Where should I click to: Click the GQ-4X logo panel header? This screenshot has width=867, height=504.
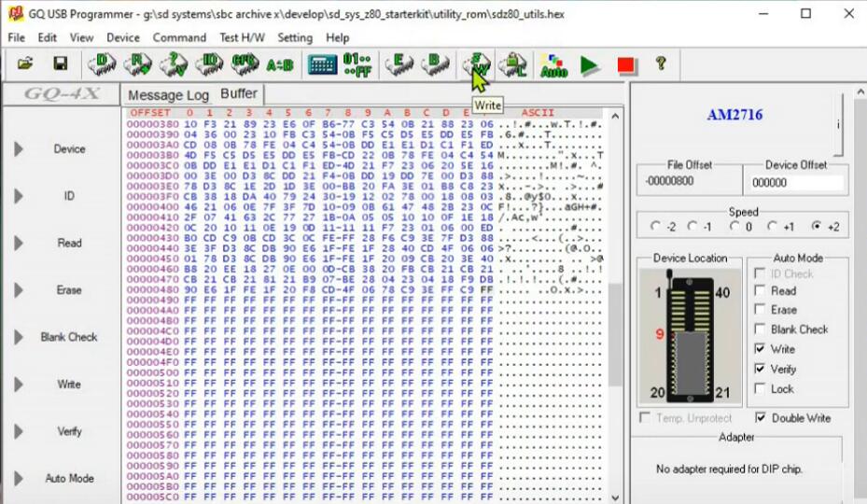click(62, 94)
